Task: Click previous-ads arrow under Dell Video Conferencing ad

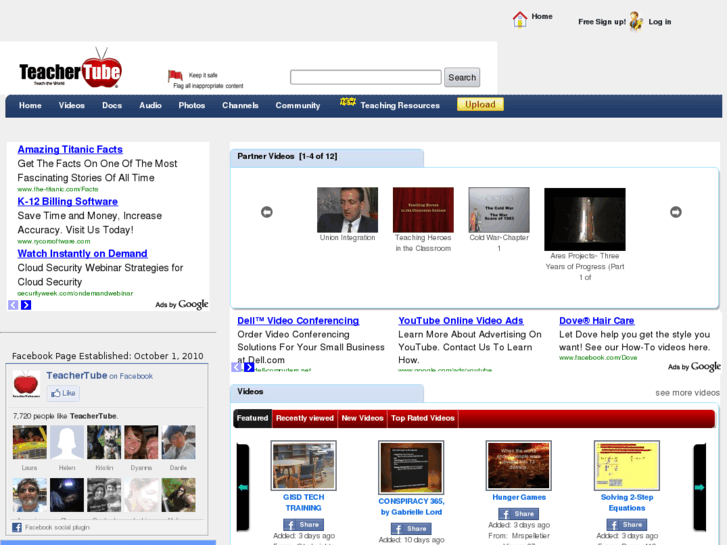Action: pos(236,367)
